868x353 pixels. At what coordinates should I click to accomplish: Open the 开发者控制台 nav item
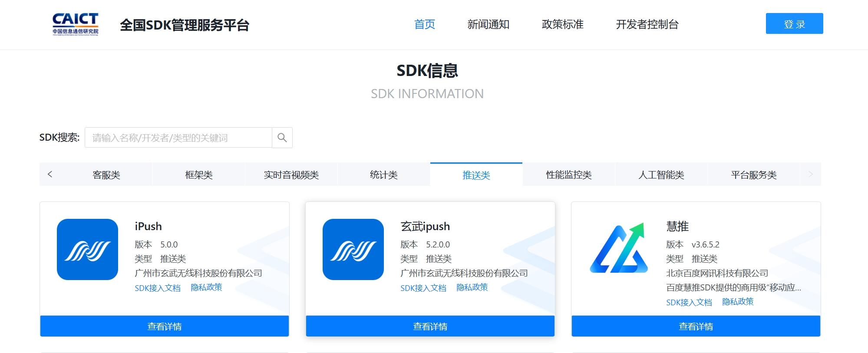(x=647, y=24)
